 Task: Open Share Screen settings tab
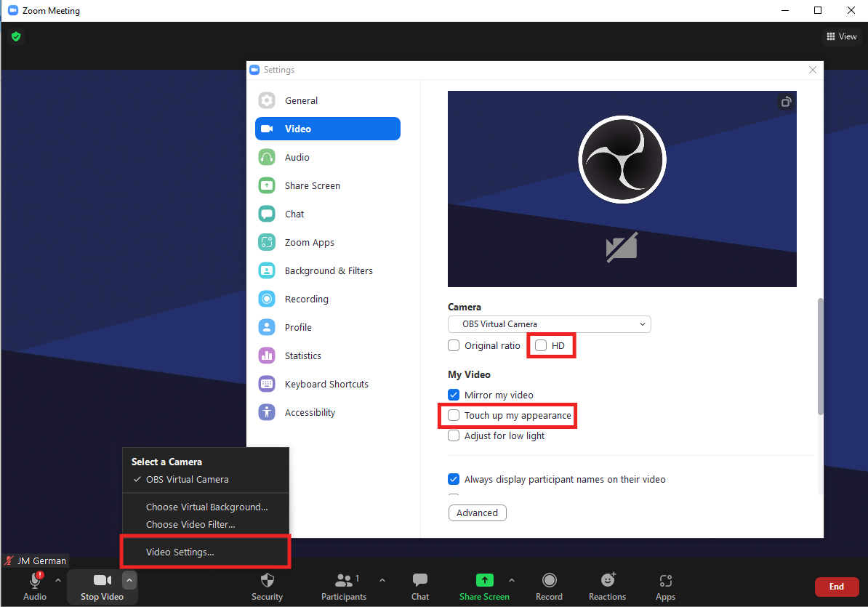point(328,185)
